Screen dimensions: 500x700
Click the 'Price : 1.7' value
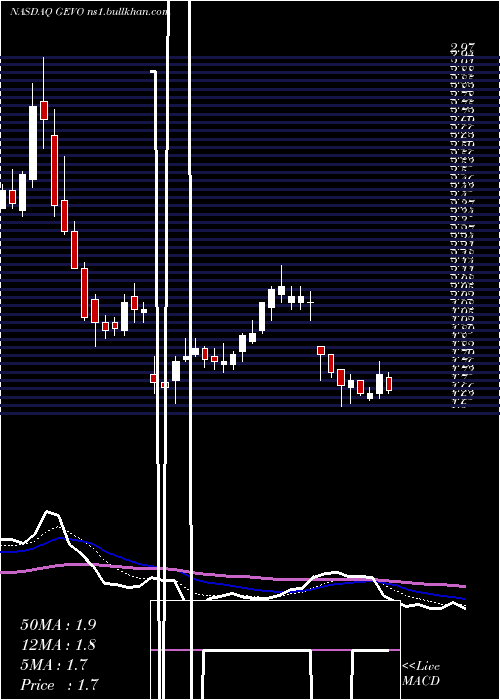point(59,685)
